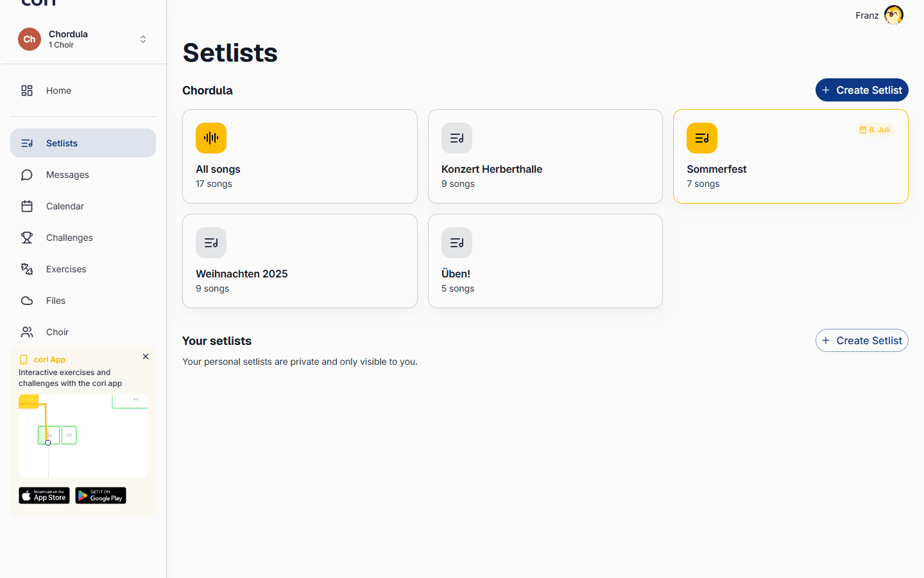Click the Calendar icon in sidebar
The image size is (924, 578).
[x=27, y=206]
